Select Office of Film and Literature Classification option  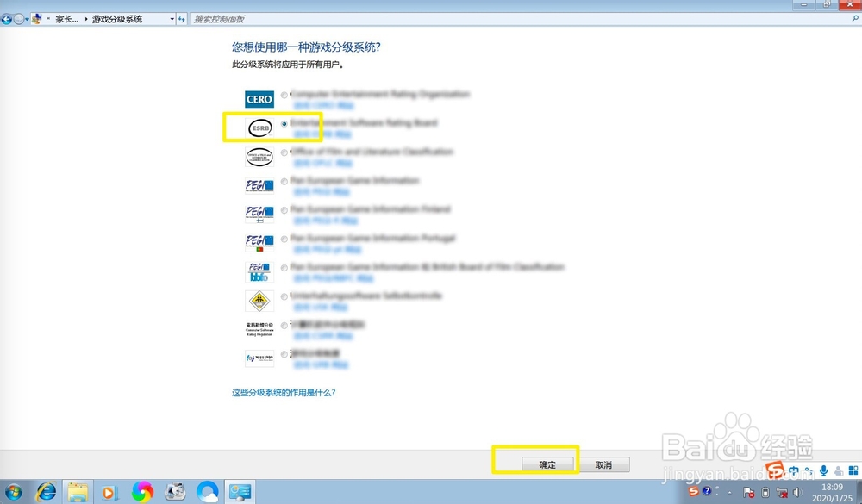284,152
